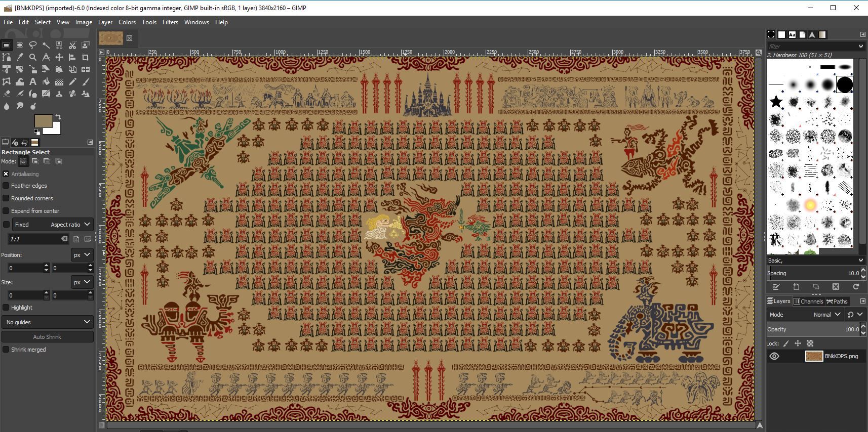868x432 pixels.
Task: Swap foreground and background colors
Action: [58, 117]
